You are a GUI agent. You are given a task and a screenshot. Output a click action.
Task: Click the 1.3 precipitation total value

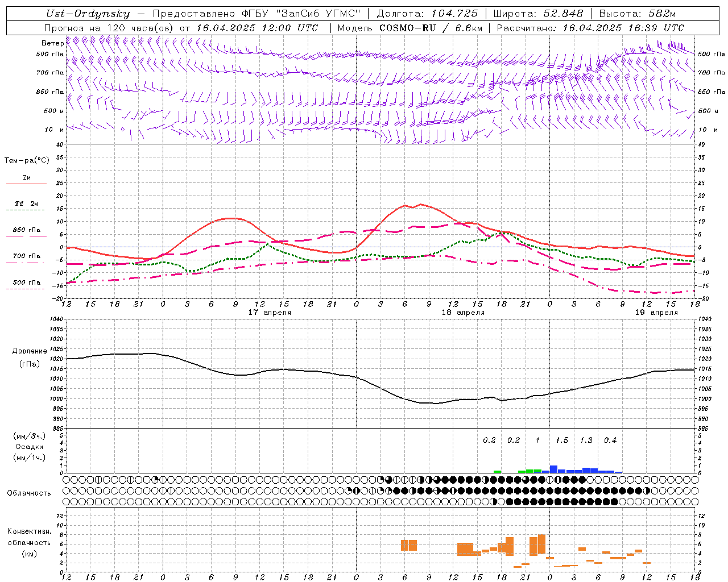586,440
